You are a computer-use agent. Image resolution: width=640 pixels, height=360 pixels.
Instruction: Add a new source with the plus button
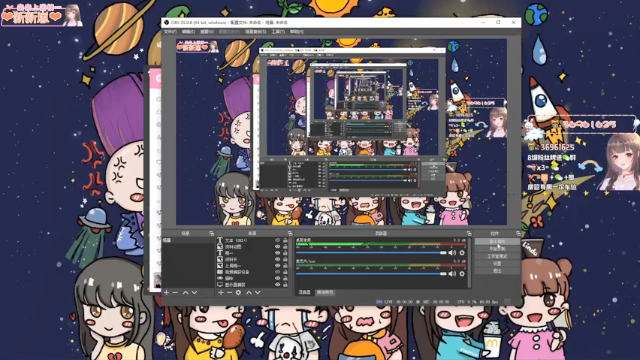click(221, 293)
